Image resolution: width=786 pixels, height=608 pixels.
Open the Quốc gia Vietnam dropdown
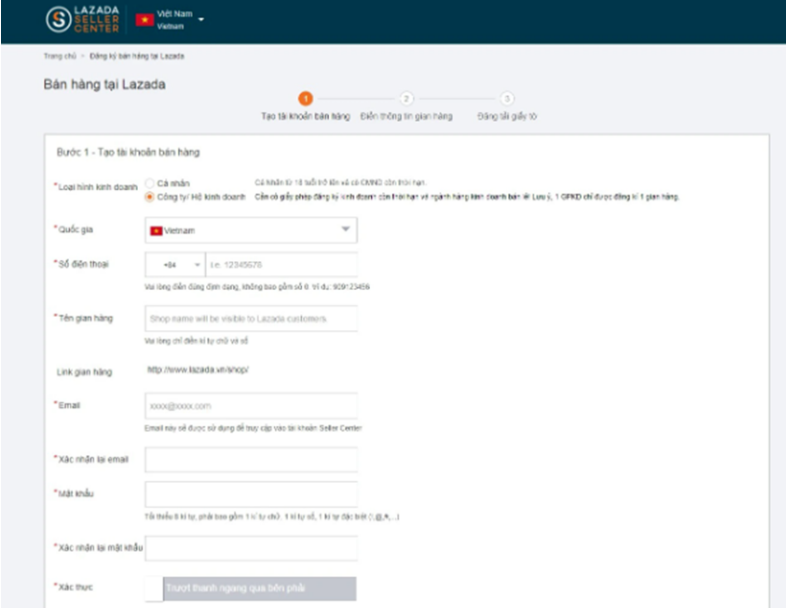(x=251, y=230)
